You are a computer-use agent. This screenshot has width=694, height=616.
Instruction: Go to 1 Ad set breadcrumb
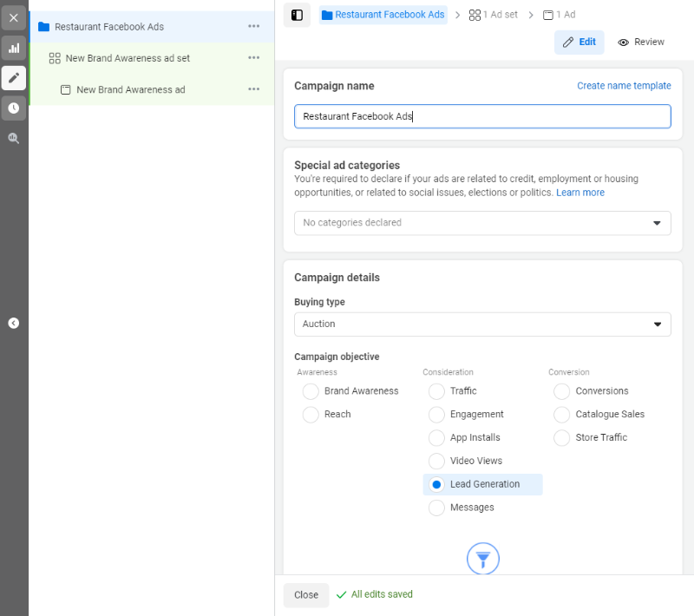[x=493, y=15]
